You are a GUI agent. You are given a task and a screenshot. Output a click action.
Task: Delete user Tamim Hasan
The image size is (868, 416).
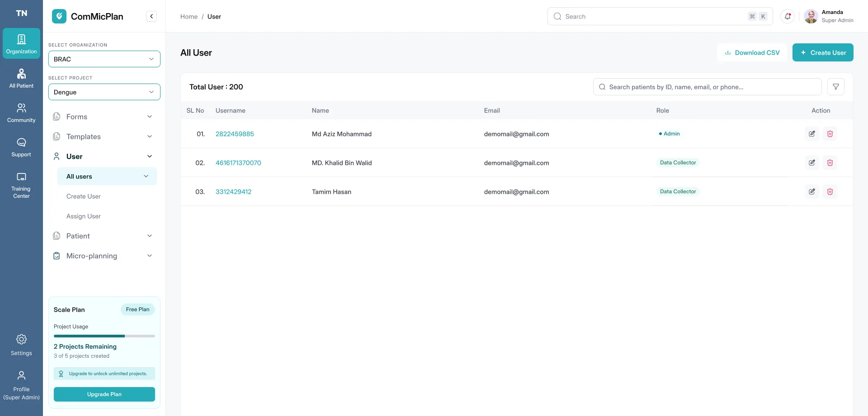tap(830, 192)
